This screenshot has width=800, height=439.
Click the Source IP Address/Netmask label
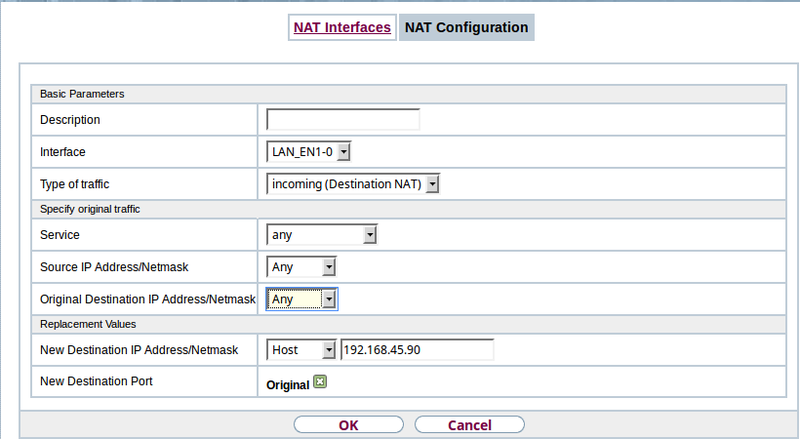117,268
